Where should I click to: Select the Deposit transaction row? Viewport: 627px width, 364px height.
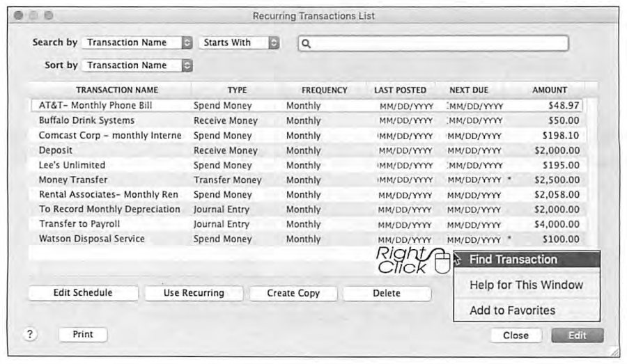click(307, 150)
